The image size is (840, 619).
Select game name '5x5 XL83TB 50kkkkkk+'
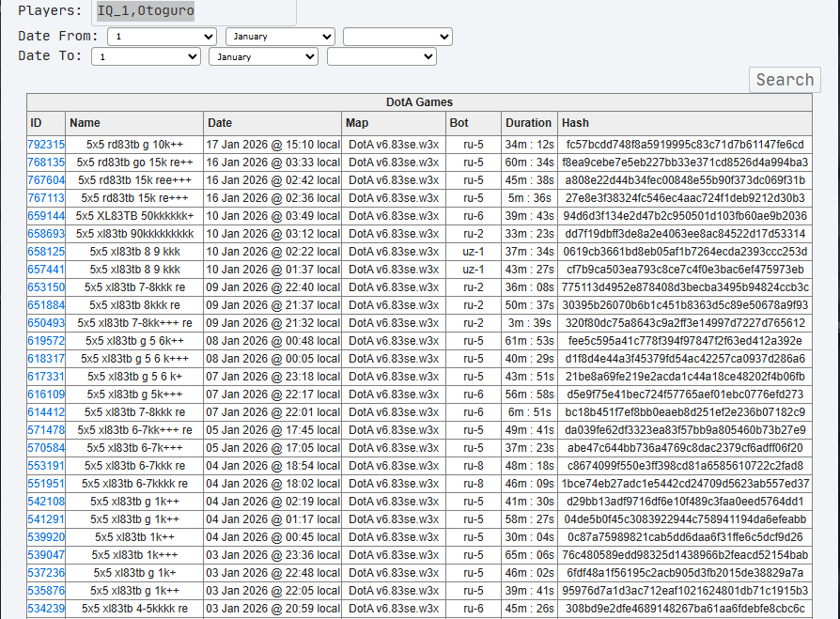[134, 216]
